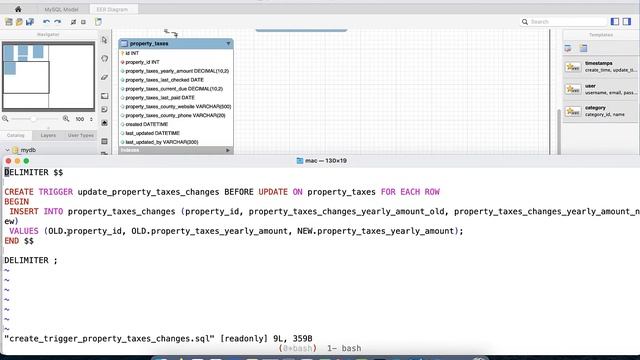Undo the last action with the toolbar arrow

coord(47,22)
